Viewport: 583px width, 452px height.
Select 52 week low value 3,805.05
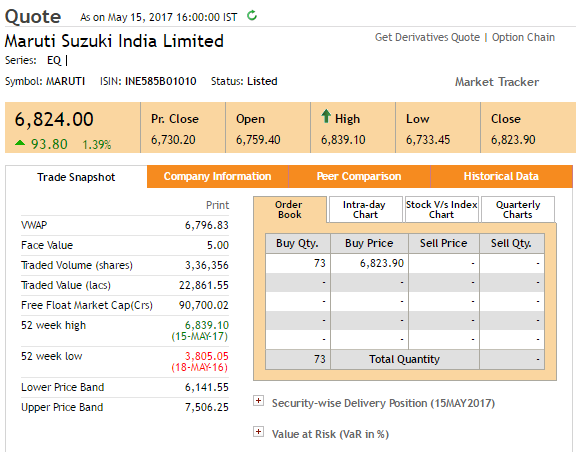pyautogui.click(x=207, y=356)
